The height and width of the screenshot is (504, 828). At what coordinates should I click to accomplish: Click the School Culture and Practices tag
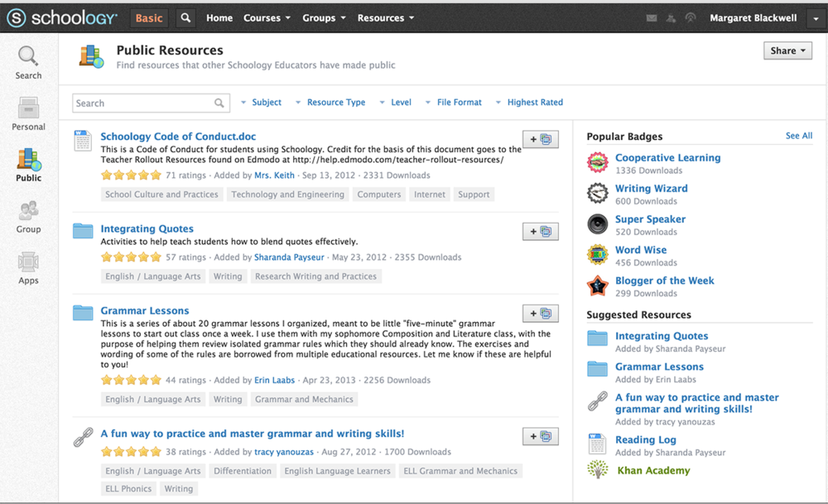tap(161, 194)
